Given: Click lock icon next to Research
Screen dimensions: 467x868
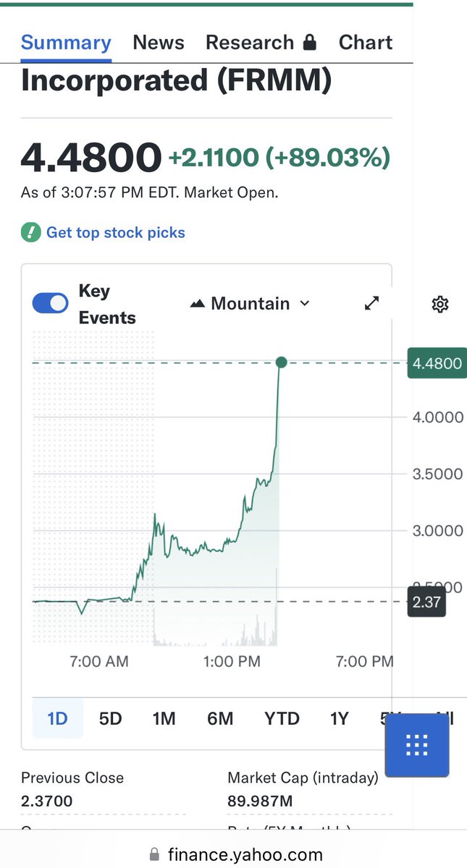Looking at the screenshot, I should point(310,43).
